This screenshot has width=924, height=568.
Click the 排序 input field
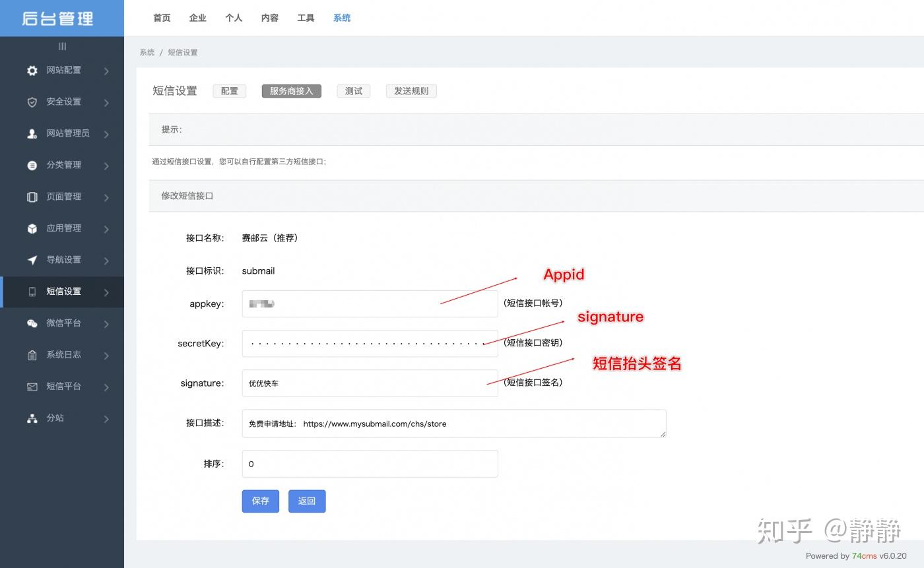tap(370, 464)
